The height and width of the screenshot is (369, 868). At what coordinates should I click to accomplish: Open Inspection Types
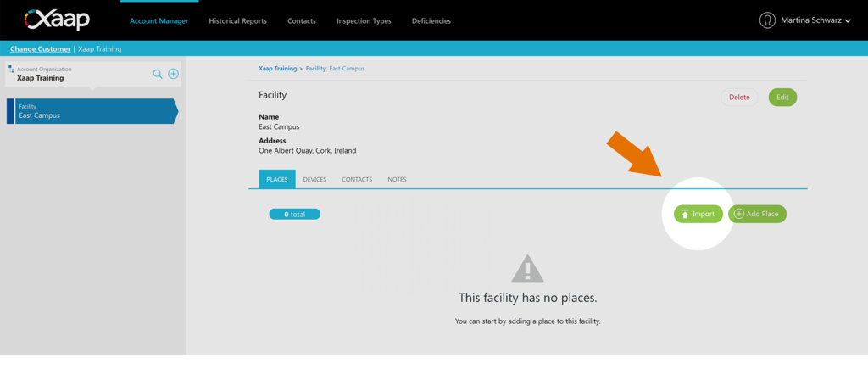[364, 21]
